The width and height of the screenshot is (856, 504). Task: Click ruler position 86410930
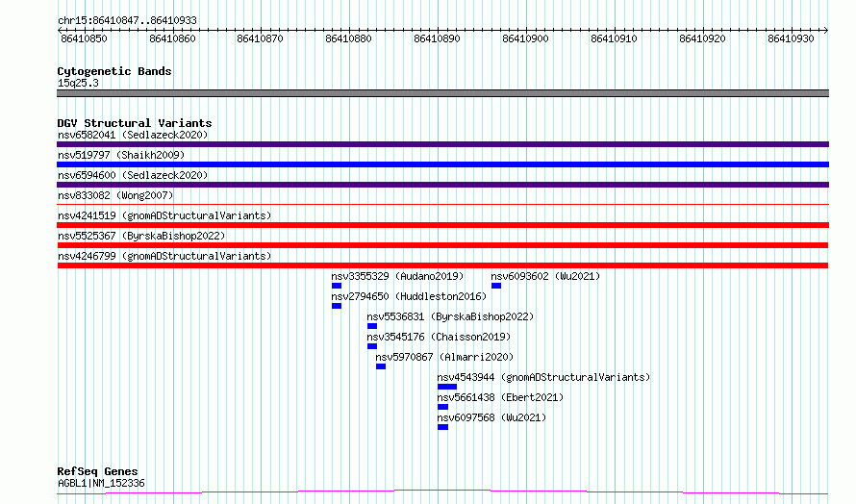791,38
